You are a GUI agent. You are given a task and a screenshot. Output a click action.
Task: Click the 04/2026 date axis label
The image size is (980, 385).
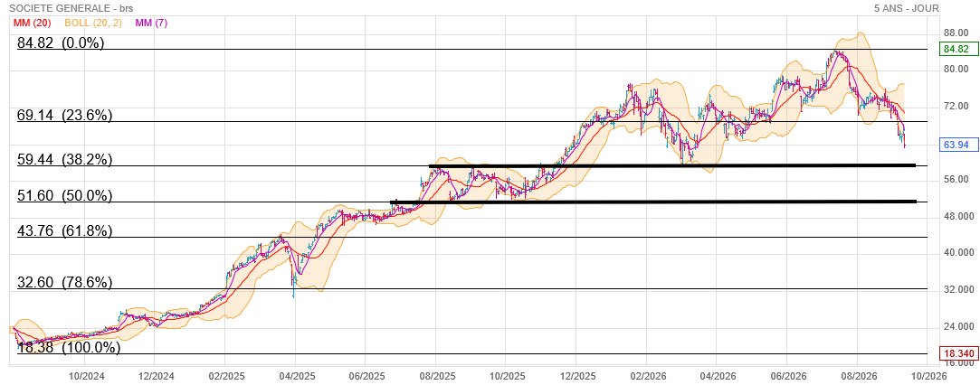(x=717, y=376)
